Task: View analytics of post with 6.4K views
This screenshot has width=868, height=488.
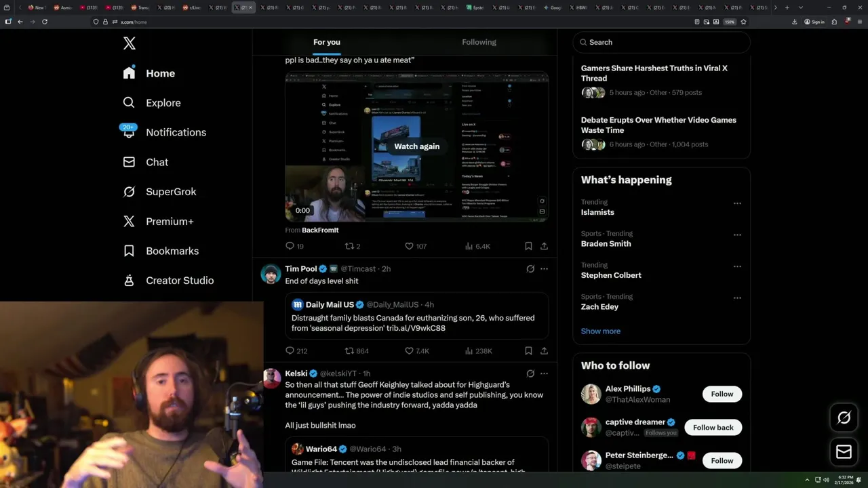Action: (477, 246)
